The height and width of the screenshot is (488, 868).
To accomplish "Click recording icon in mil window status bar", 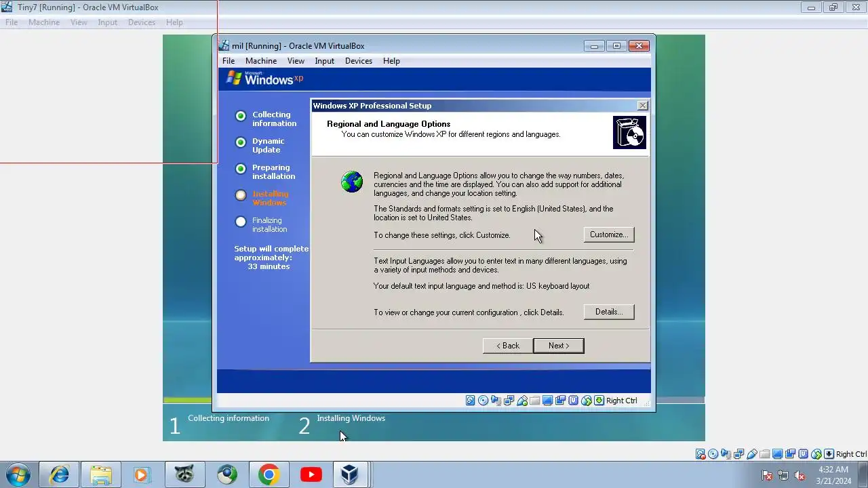I will tap(560, 401).
